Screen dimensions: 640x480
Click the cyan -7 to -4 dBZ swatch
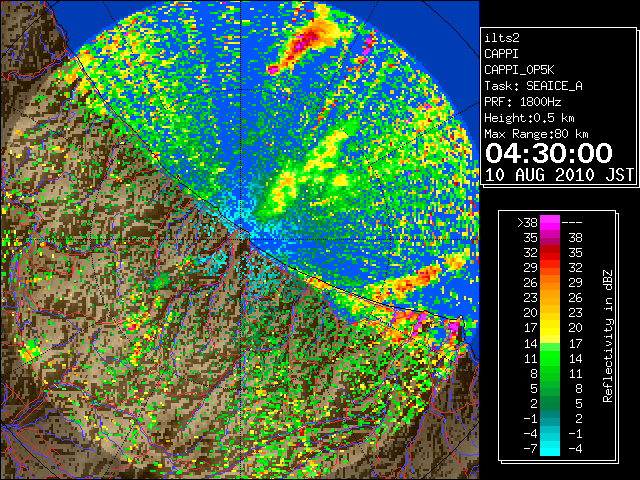550,449
